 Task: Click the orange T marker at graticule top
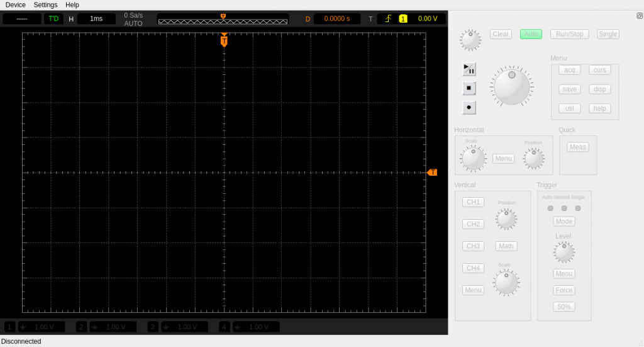[224, 41]
